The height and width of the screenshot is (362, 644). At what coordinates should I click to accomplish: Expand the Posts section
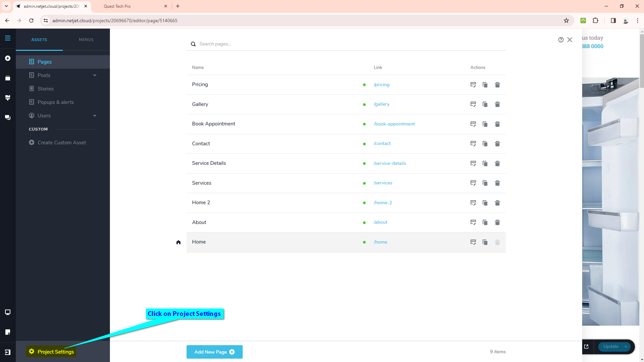coord(95,75)
